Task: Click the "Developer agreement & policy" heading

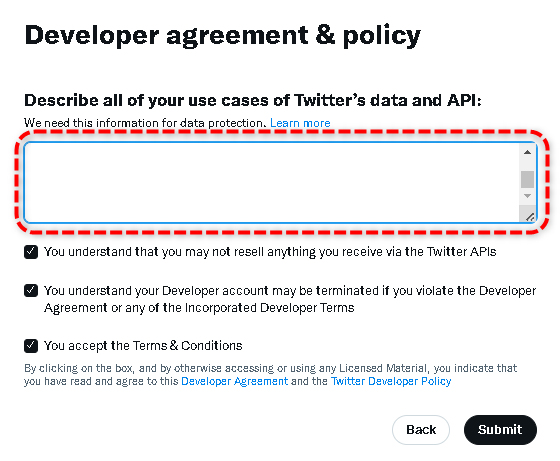Action: (223, 36)
